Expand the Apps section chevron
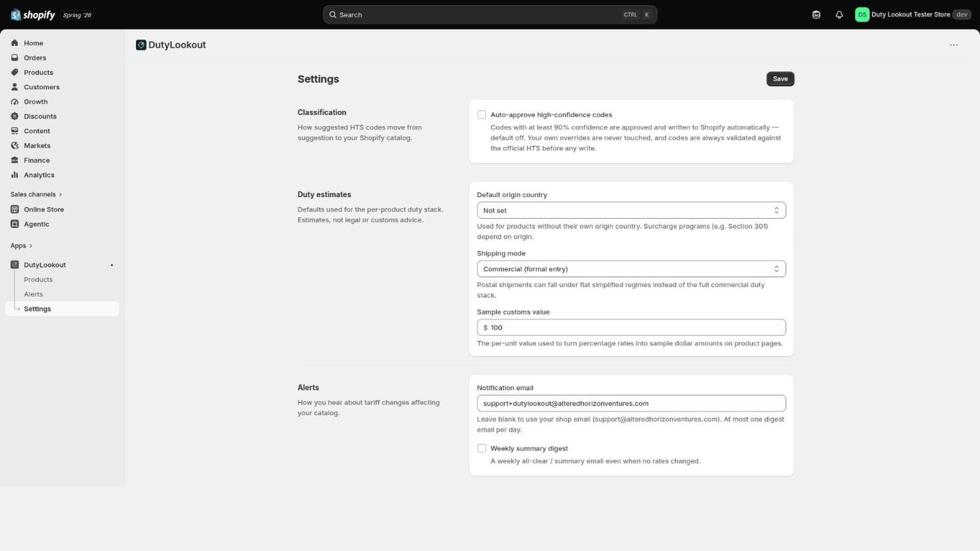 point(31,246)
